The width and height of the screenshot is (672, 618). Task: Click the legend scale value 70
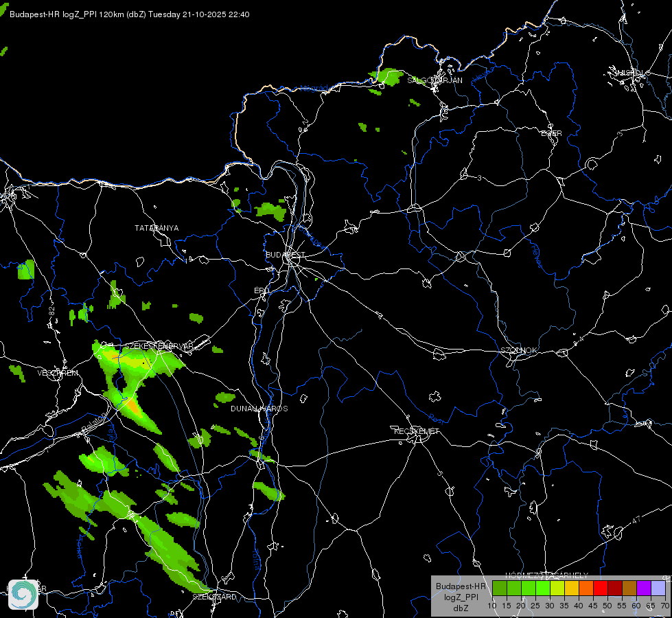tap(665, 606)
